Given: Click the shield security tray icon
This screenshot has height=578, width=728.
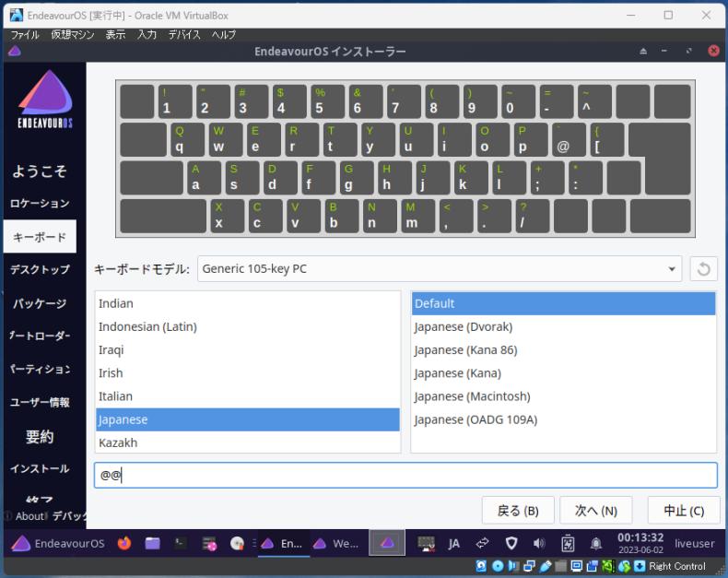Looking at the screenshot, I should pyautogui.click(x=511, y=543).
